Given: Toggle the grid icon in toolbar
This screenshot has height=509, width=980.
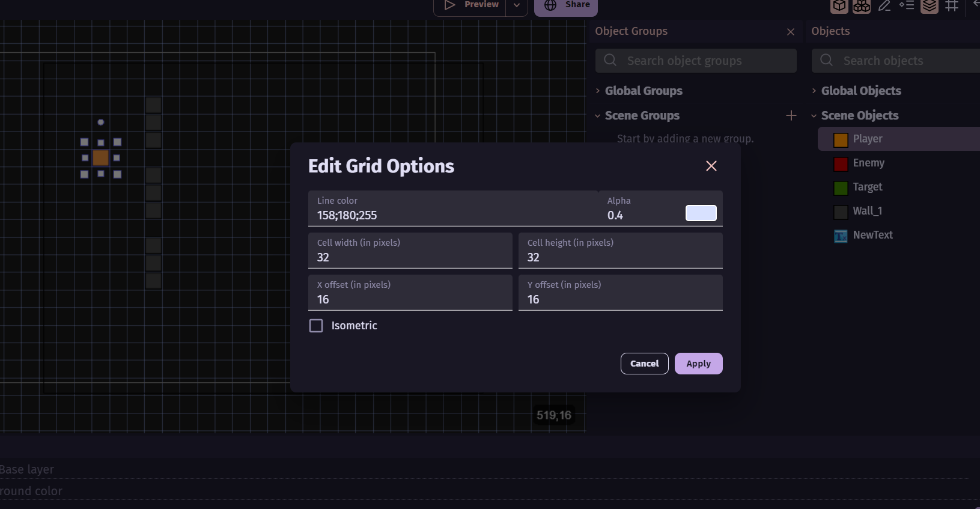Looking at the screenshot, I should [x=952, y=6].
